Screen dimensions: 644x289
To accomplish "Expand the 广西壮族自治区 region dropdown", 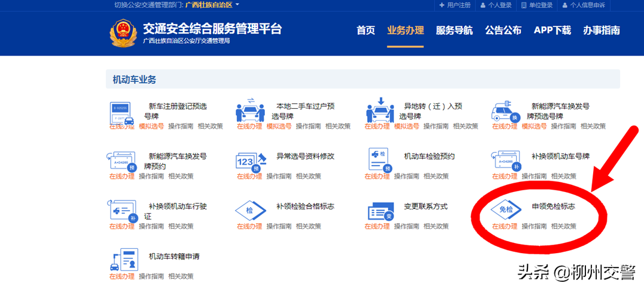I will pyautogui.click(x=212, y=5).
